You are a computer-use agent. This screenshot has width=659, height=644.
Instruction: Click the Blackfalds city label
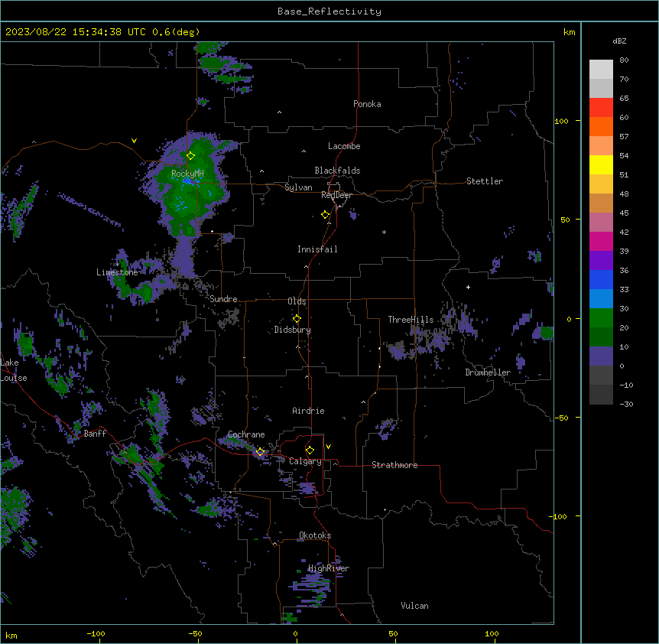[x=337, y=171]
